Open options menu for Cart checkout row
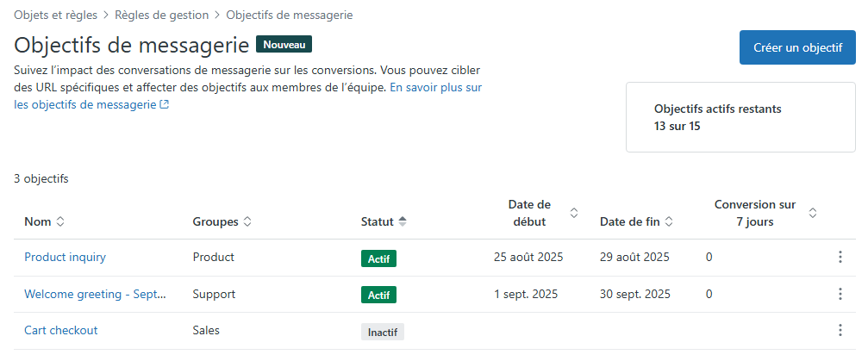This screenshot has width=868, height=361. (840, 330)
